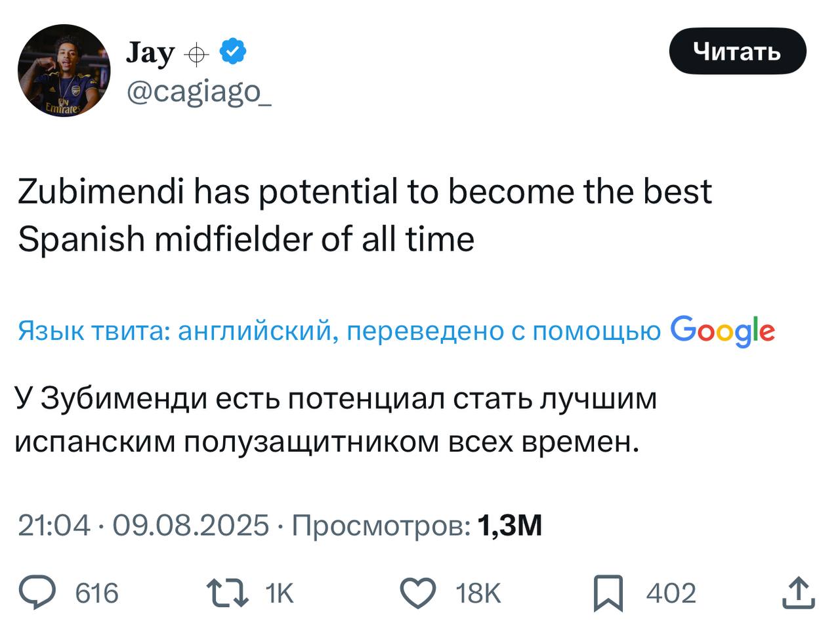Open the 21:04 · 09.08.2025 timestamp
Viewport: 840px width, 636px height.
pyautogui.click(x=144, y=525)
